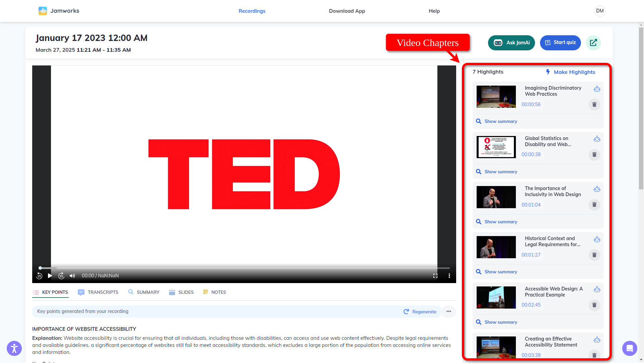644x364 pixels.
Task: Open the Slides tab
Action: click(181, 292)
